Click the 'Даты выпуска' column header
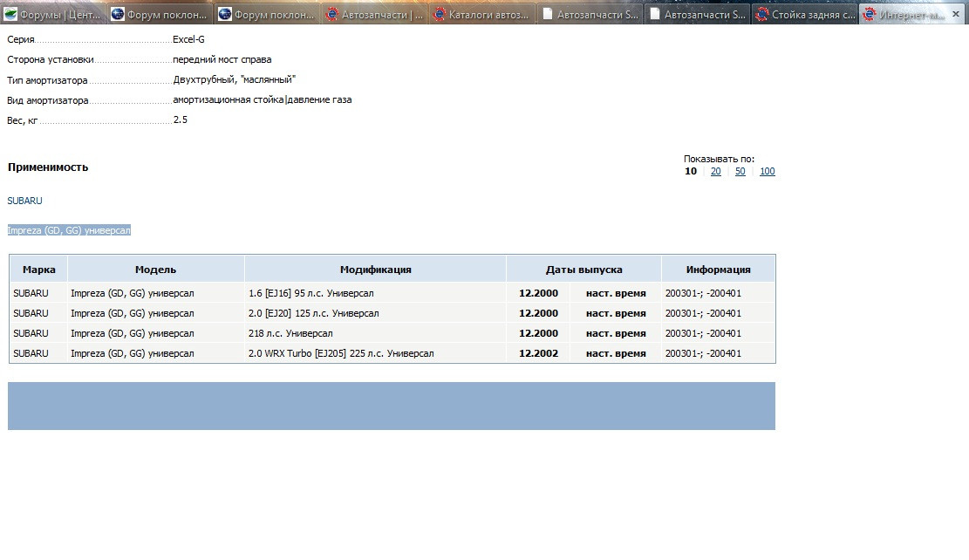The image size is (969, 560). coord(584,270)
